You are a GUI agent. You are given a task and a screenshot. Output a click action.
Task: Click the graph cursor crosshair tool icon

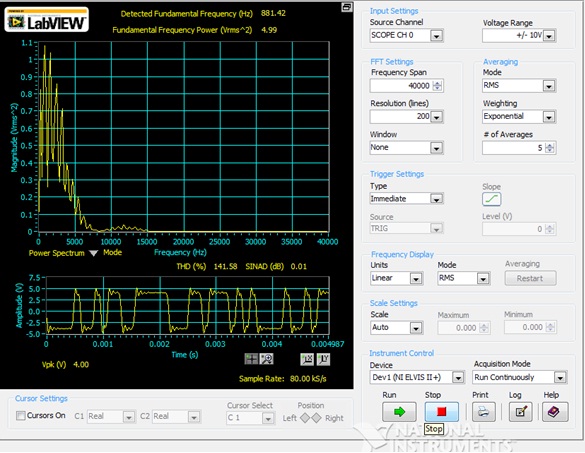coord(251,359)
